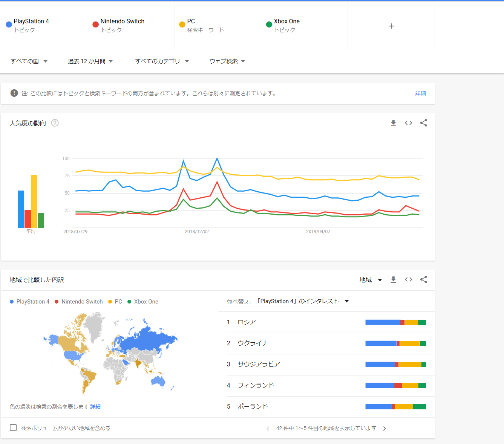Open the 過去 12 か月間 time range dropdown

tap(90, 61)
